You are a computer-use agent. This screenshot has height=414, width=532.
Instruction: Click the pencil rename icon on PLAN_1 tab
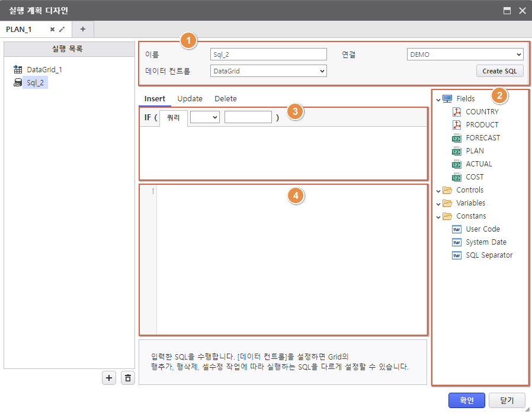pos(62,29)
